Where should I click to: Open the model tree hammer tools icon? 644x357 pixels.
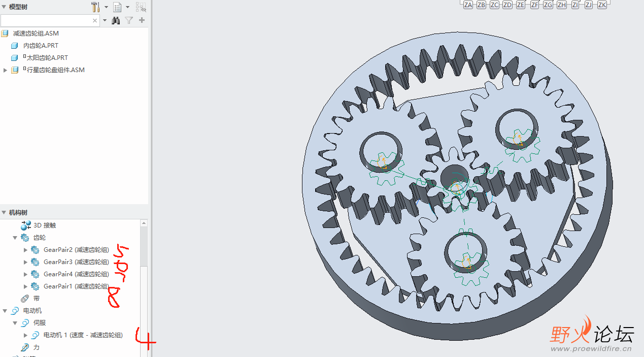click(x=95, y=7)
